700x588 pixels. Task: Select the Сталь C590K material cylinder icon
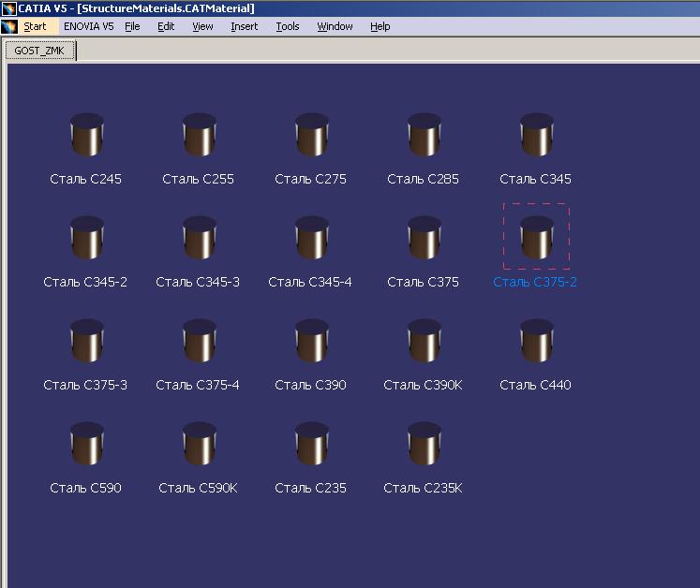tap(200, 444)
